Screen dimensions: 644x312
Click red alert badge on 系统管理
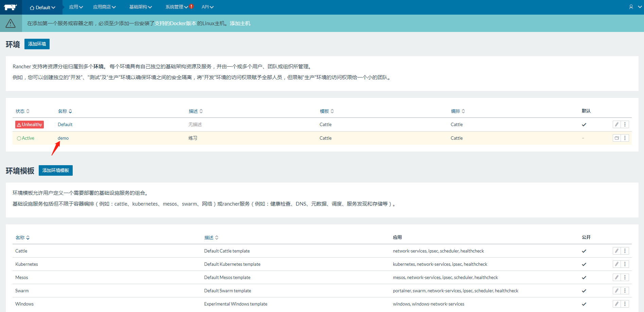192,6
